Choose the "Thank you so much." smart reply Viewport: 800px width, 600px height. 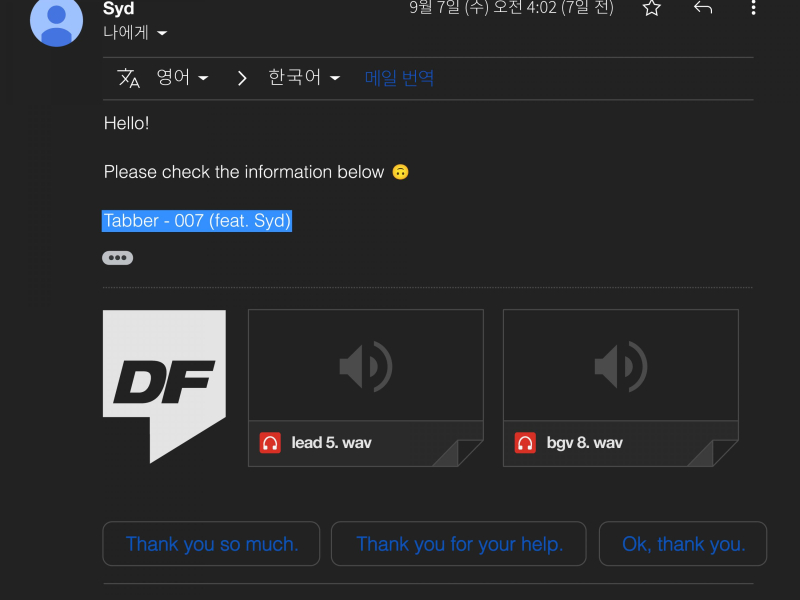(211, 544)
